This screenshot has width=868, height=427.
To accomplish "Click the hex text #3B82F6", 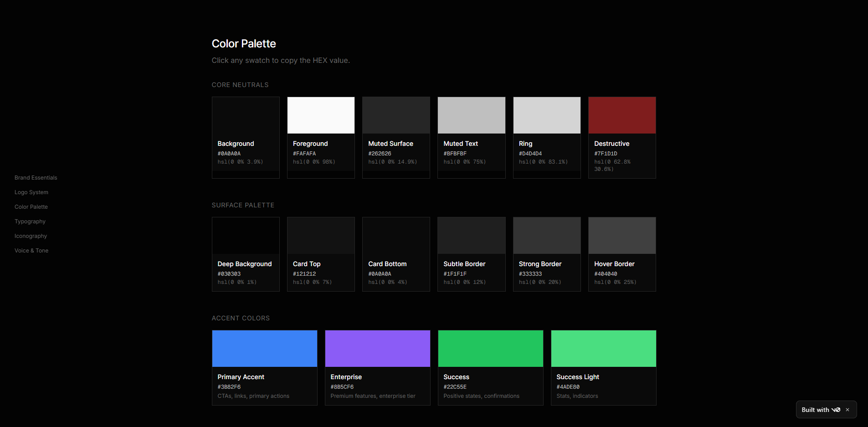I will tap(229, 387).
